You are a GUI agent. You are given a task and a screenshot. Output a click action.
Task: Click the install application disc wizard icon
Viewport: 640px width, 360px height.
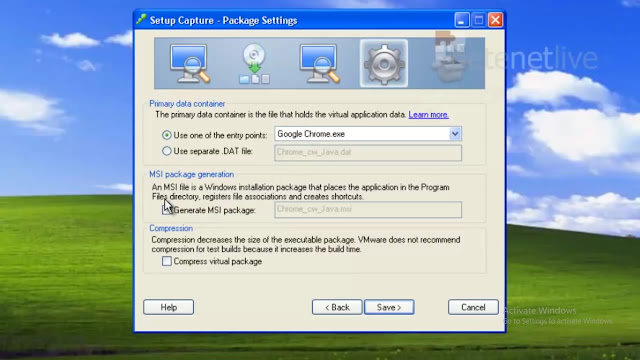pos(254,63)
